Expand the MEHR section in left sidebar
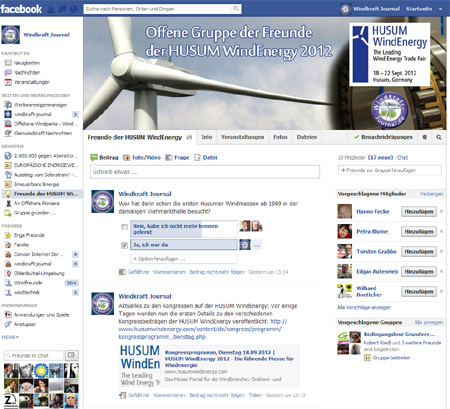Viewport: 450px width, 409px height. coord(10,337)
